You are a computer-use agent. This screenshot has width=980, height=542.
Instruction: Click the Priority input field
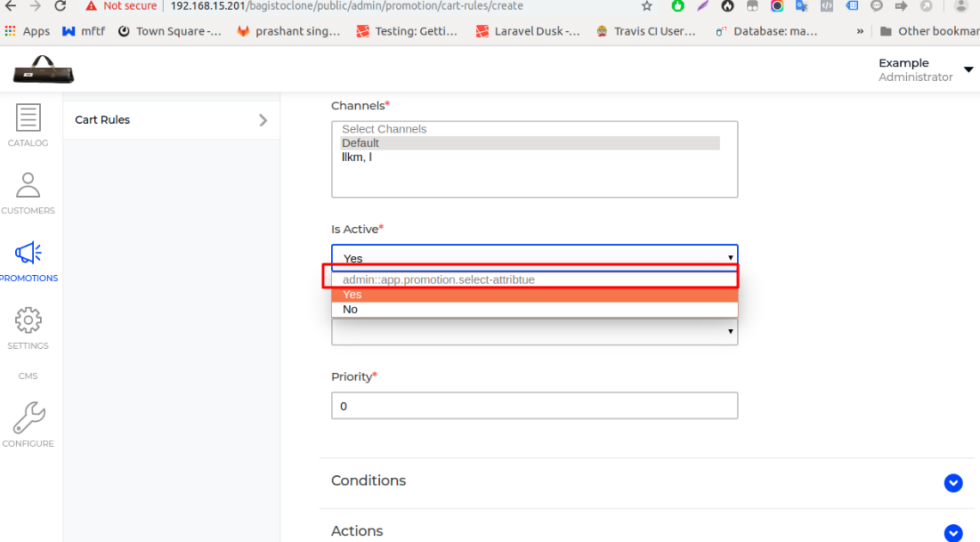coord(534,405)
